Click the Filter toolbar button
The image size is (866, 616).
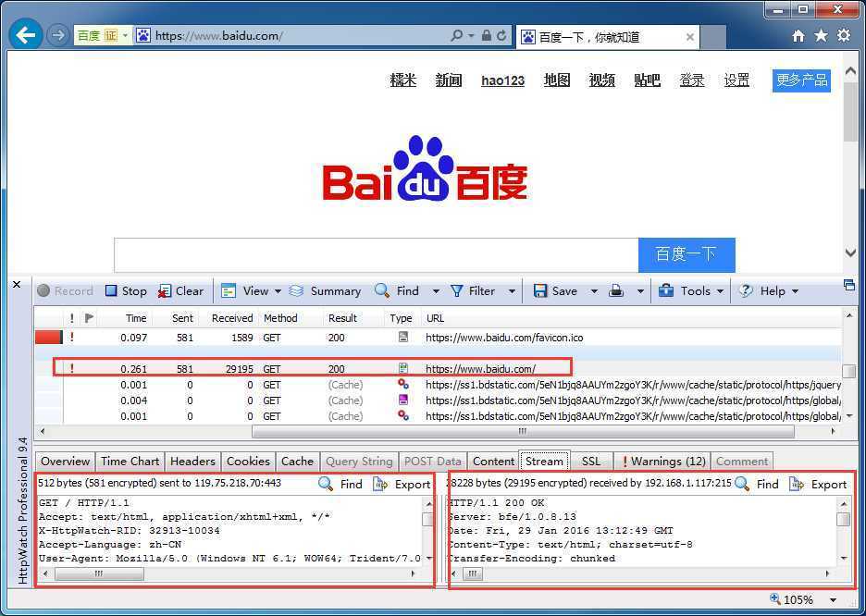click(473, 290)
